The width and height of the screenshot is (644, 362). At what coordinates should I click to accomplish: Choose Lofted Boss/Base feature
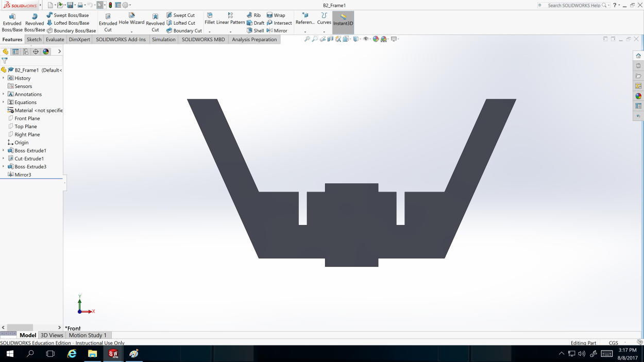click(67, 23)
